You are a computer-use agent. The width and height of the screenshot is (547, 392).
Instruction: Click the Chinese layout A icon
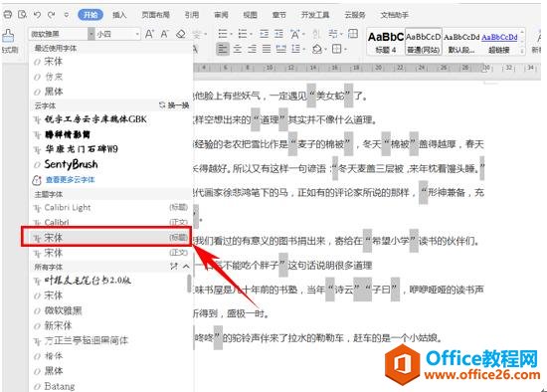tap(295, 34)
